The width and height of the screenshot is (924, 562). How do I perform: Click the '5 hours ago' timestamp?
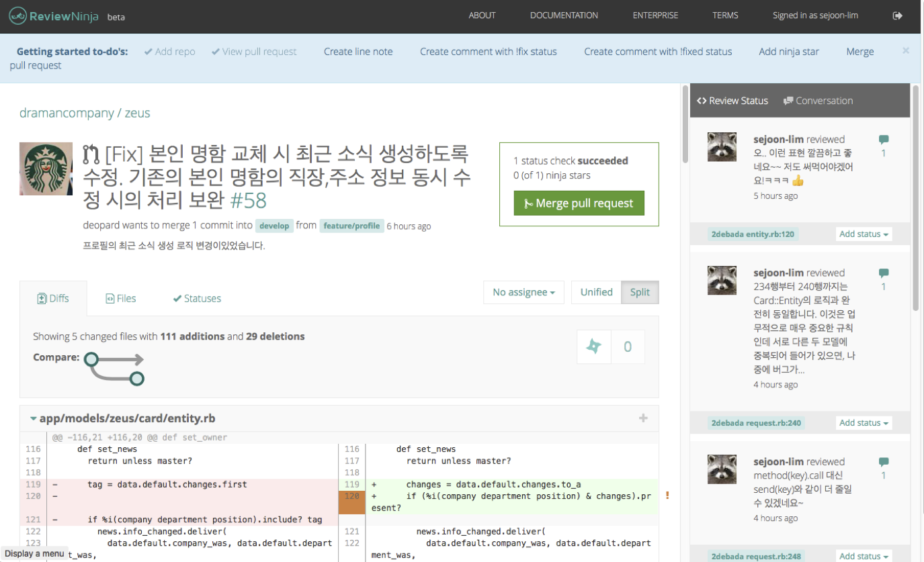coord(776,196)
